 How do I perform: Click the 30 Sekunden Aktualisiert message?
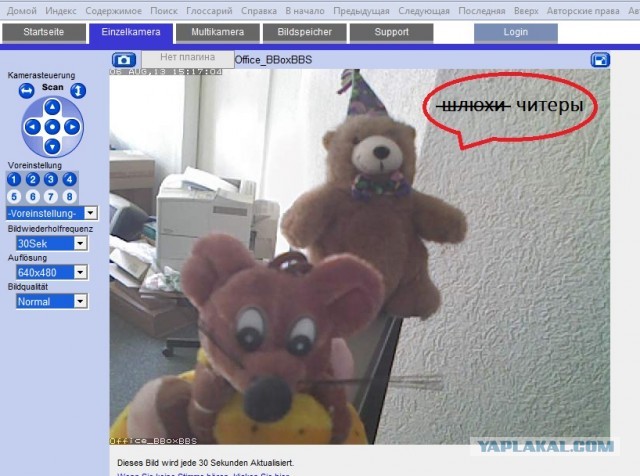tap(205, 463)
